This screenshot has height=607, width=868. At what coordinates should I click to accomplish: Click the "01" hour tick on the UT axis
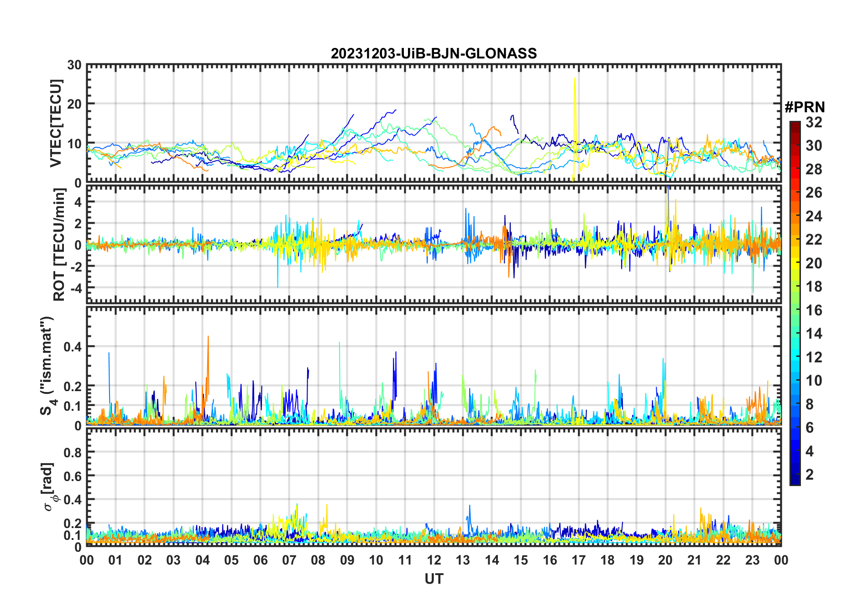[x=115, y=560]
